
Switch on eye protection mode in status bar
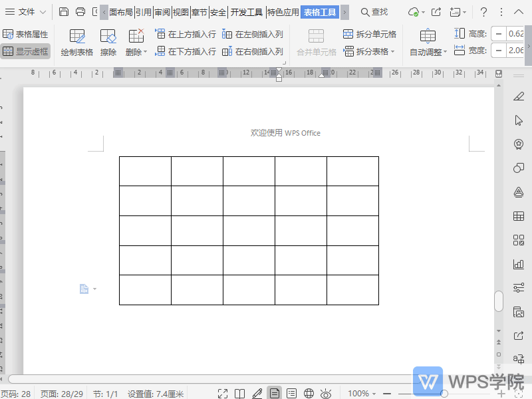[326, 394]
